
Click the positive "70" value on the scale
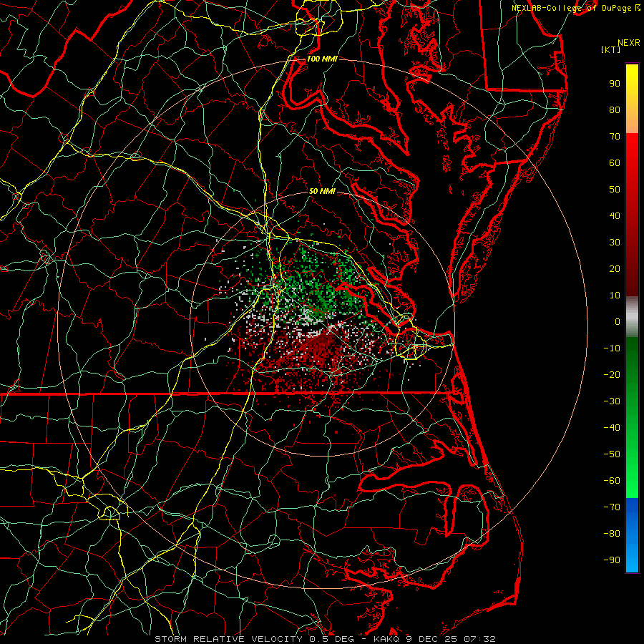click(615, 137)
